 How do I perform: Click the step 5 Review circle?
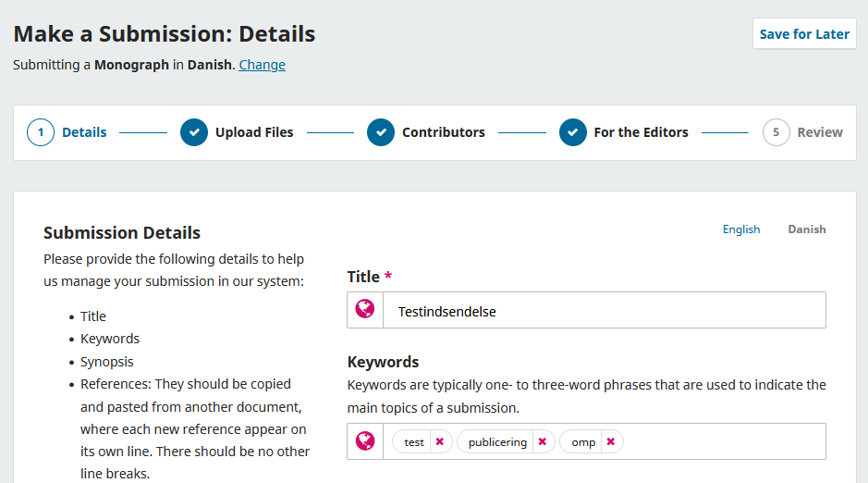click(x=776, y=132)
